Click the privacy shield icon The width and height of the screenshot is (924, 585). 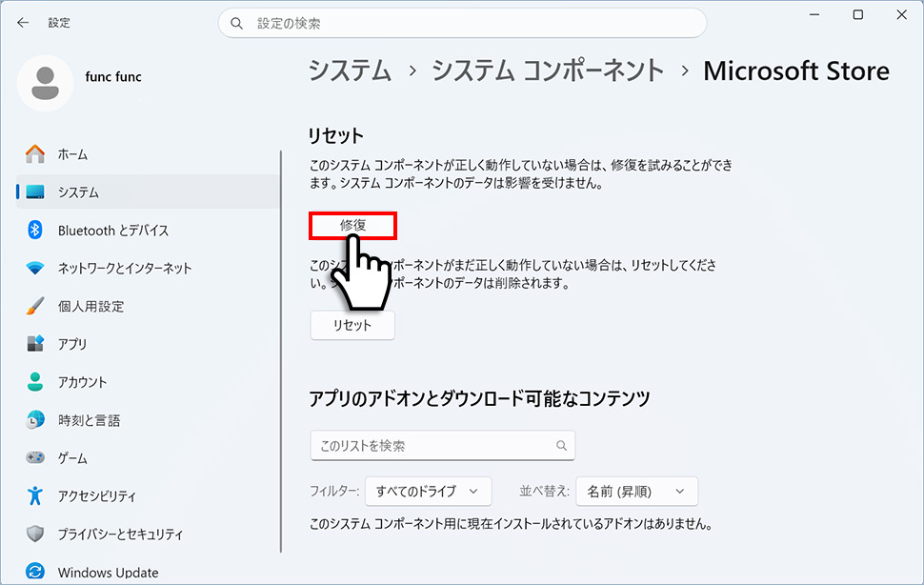tap(35, 534)
